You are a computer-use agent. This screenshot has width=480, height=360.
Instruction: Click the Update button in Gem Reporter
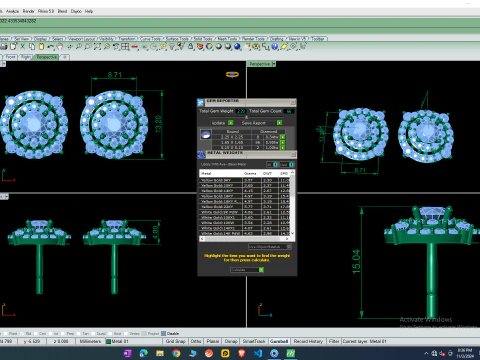[x=222, y=123]
